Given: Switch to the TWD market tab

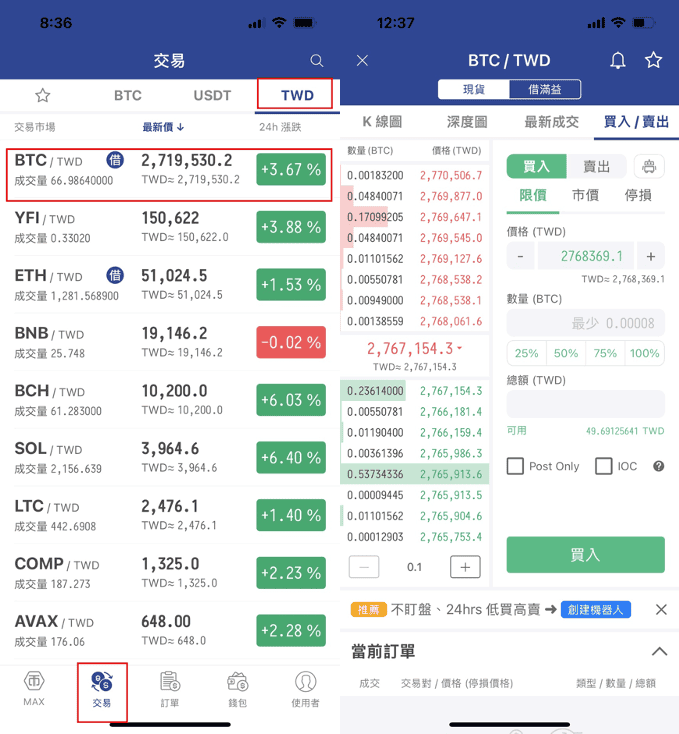Looking at the screenshot, I should point(297,95).
